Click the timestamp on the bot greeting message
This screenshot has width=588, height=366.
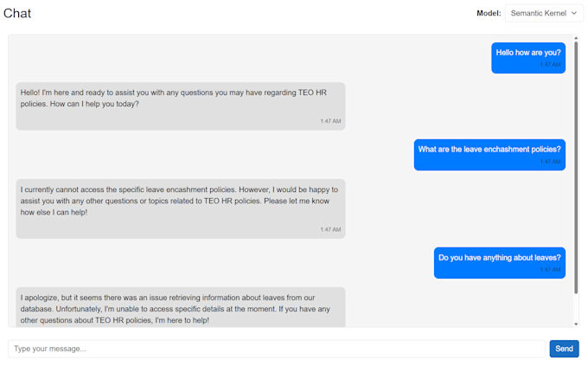pos(330,121)
